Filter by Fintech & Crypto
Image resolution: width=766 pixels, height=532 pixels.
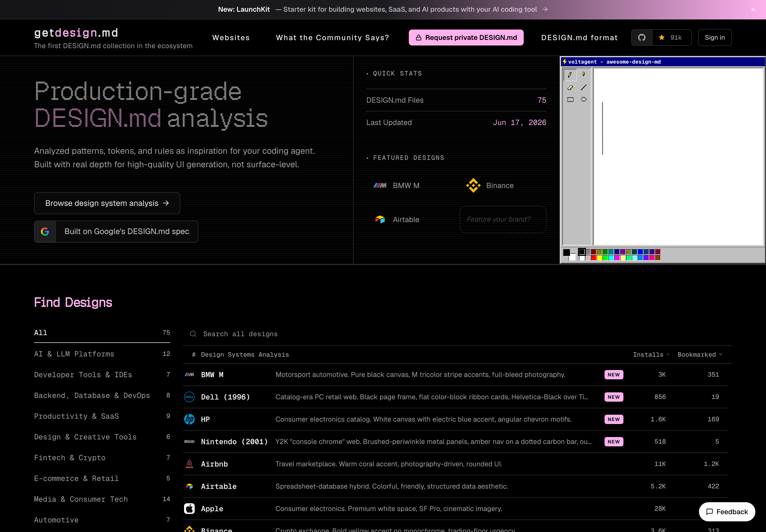click(102, 457)
